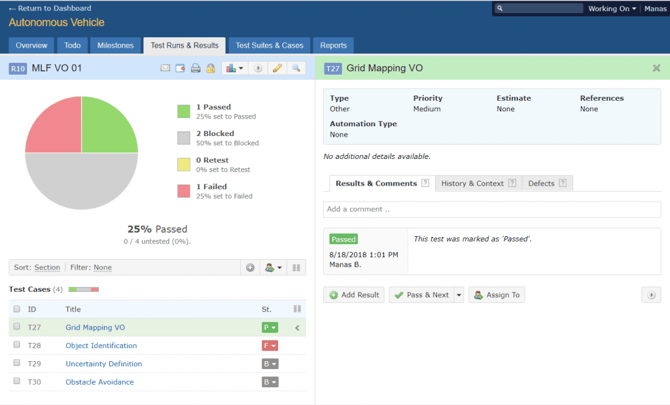This screenshot has height=405, width=670.
Task: Open the Obstacle Avoidance test link
Action: point(100,382)
